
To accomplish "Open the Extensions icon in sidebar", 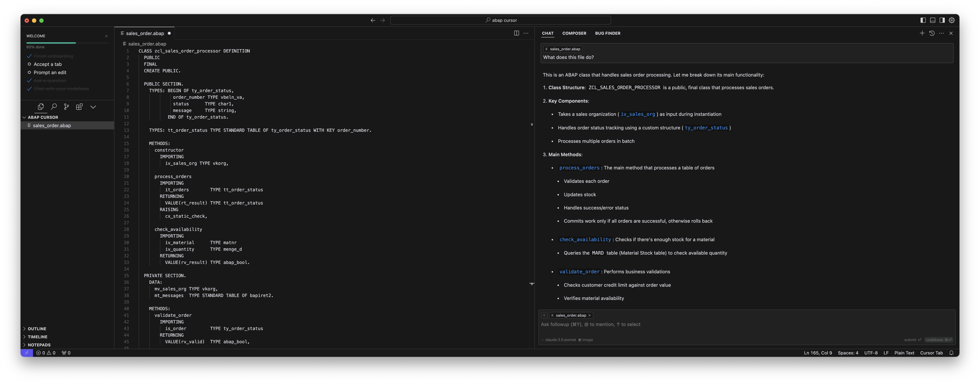I will pyautogui.click(x=80, y=107).
